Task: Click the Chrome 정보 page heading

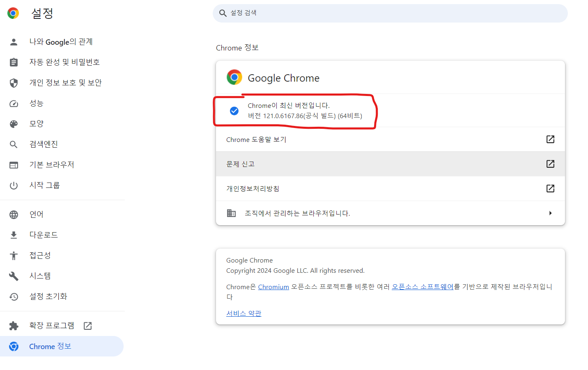Action: [x=237, y=48]
